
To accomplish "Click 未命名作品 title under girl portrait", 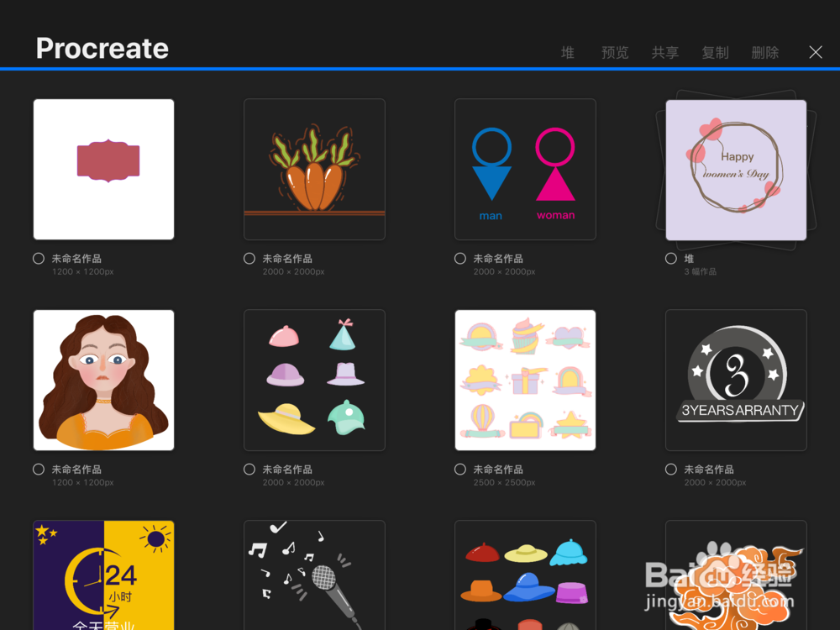I will pyautogui.click(x=76, y=470).
